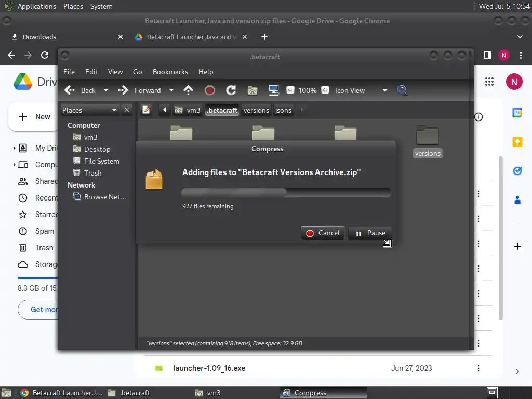532x399 pixels.
Task: Jump to versions in the path bar
Action: pyautogui.click(x=256, y=110)
